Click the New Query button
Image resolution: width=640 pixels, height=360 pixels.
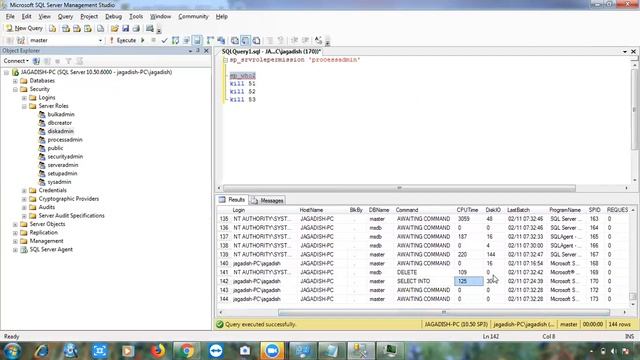pyautogui.click(x=24, y=28)
